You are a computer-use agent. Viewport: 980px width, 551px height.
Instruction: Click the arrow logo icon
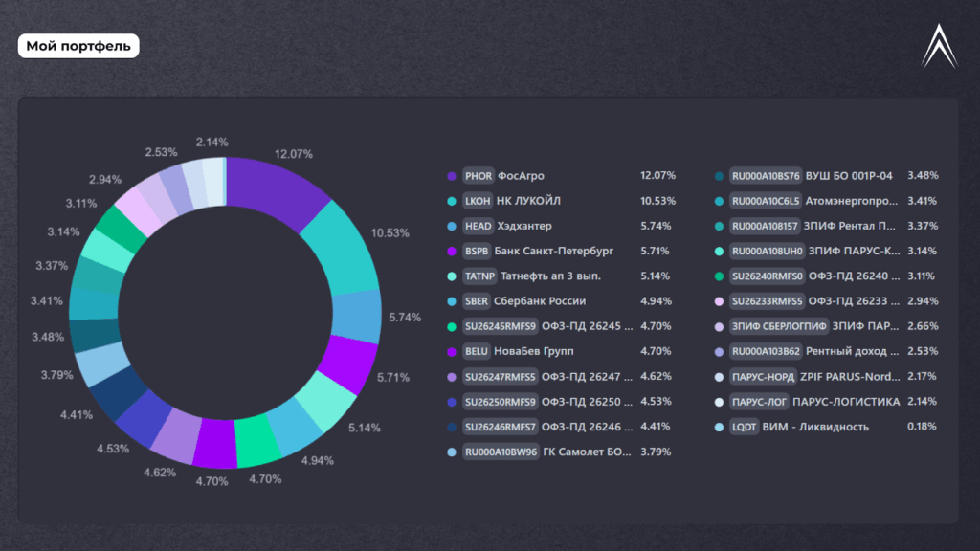pos(939,46)
